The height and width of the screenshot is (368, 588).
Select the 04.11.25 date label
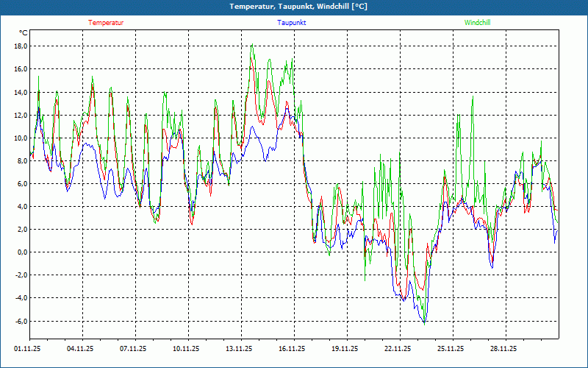pyautogui.click(x=80, y=350)
